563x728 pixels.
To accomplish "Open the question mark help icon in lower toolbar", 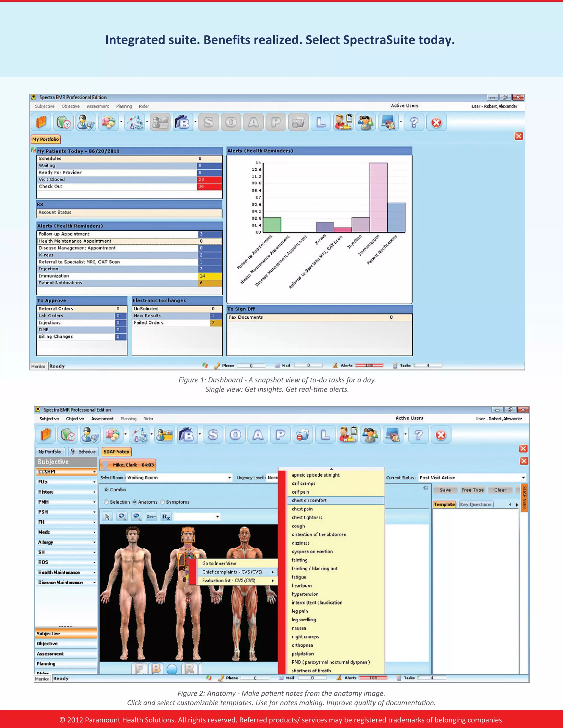I will [x=419, y=435].
